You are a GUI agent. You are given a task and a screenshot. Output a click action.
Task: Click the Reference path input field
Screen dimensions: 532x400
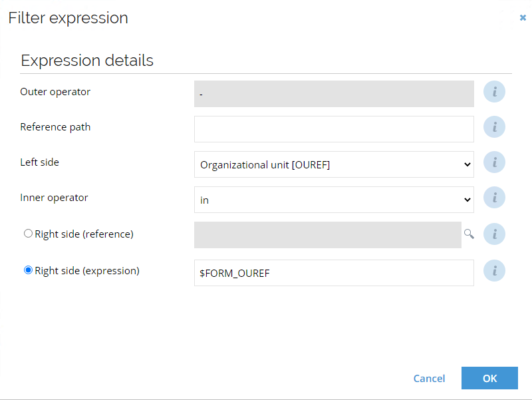point(334,129)
